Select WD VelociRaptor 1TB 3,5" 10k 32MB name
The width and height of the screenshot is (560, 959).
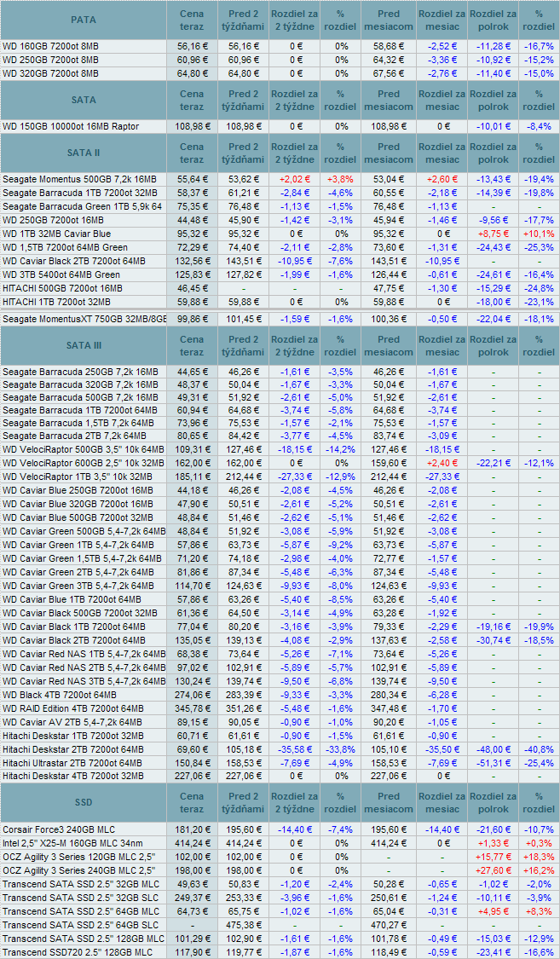pos(78,477)
